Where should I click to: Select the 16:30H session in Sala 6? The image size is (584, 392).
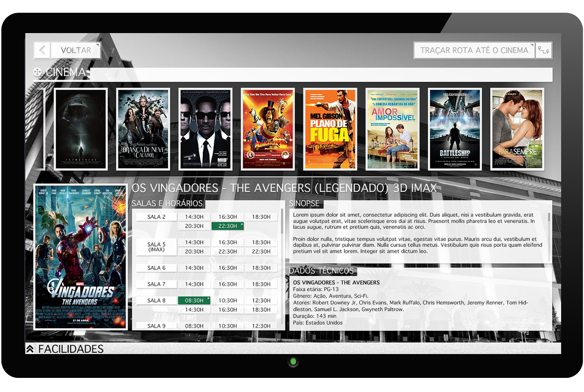pos(228,268)
